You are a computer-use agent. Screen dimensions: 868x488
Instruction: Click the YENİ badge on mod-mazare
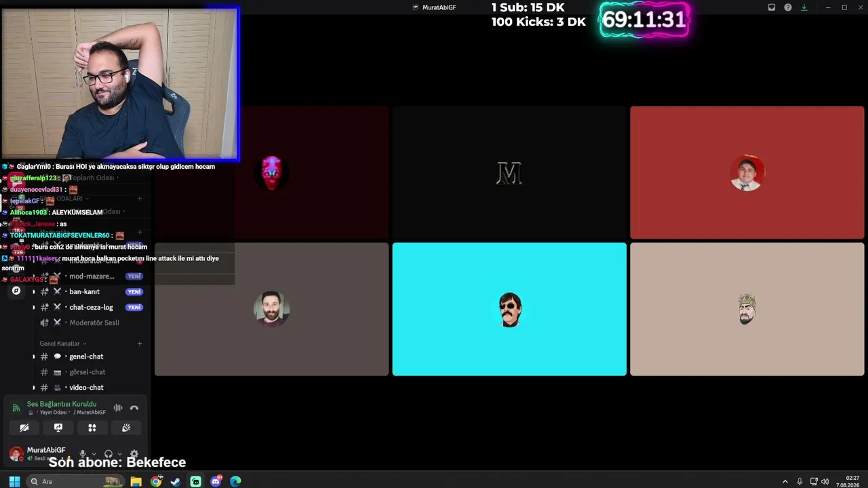pyautogui.click(x=134, y=276)
